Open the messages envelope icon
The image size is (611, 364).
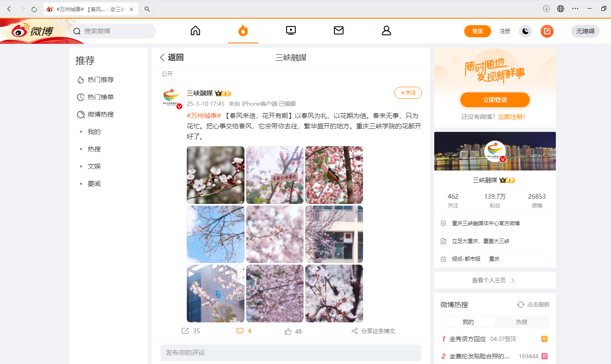coord(339,30)
